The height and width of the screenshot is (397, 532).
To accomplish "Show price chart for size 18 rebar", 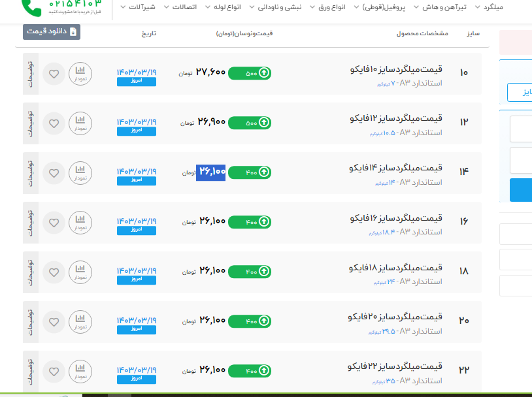I will 80,271.
